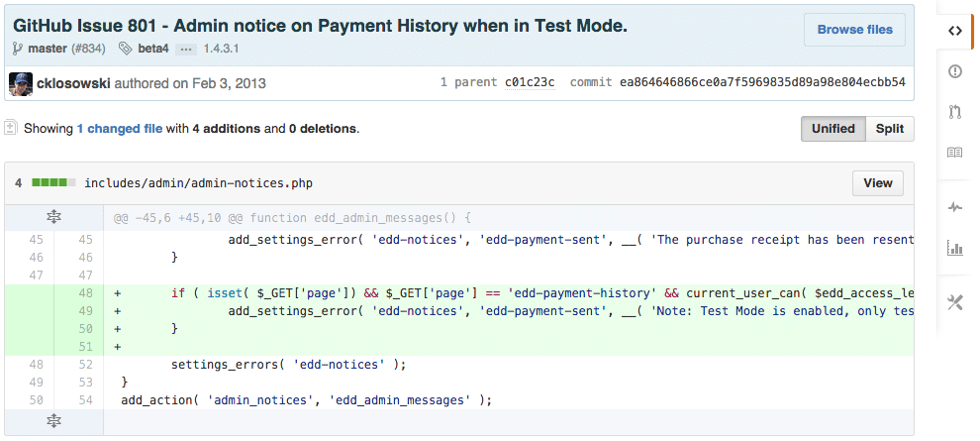Screen dimensions: 980x441
Task: Click the settings_errors( 'edd-notices' ) code line
Action: 289,365
